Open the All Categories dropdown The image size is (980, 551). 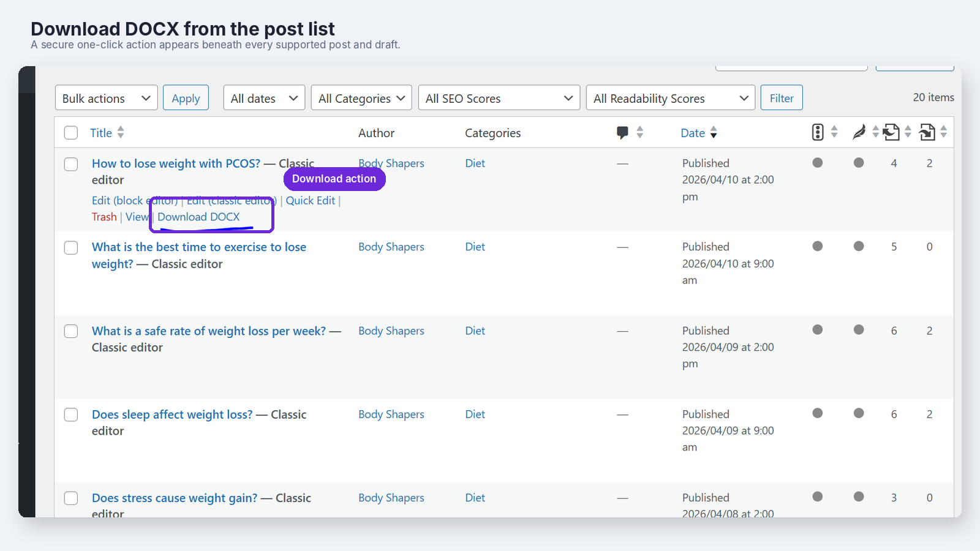tap(361, 98)
